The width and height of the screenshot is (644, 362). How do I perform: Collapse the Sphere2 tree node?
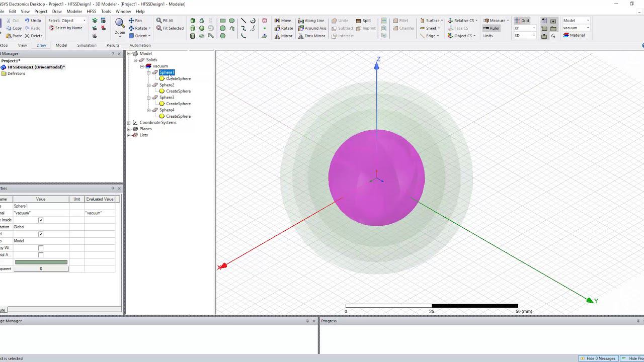148,85
